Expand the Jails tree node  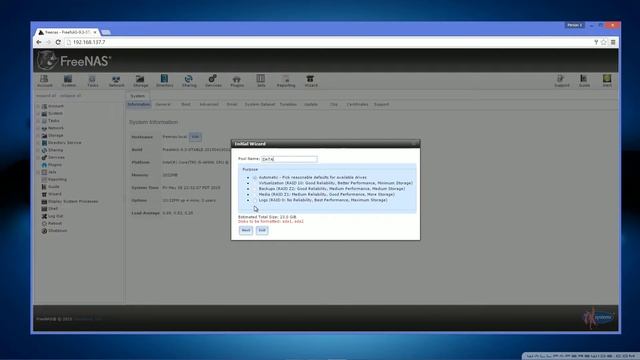point(38,172)
